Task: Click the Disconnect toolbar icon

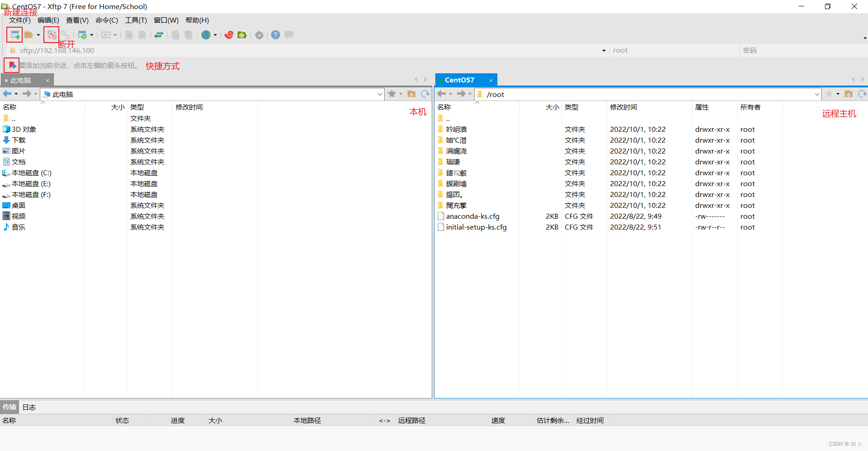Action: pyautogui.click(x=52, y=35)
